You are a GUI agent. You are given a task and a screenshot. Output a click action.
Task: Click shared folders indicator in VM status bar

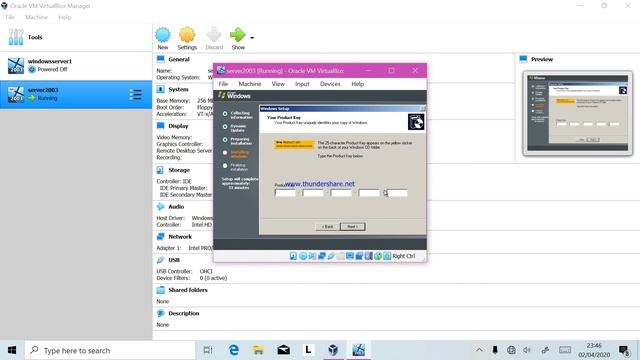click(340, 256)
